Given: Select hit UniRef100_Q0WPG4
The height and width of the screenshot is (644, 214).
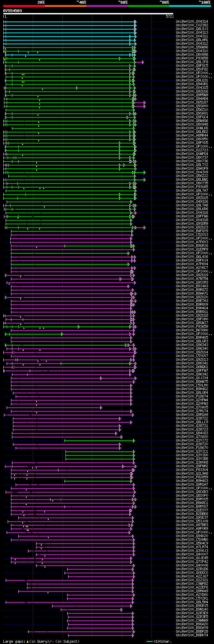Looking at the screenshot, I should click(x=192, y=154).
